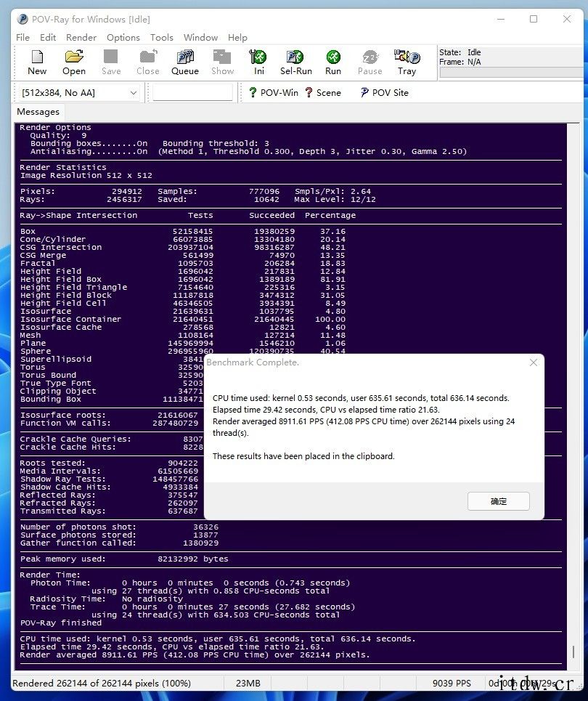Viewport: 588px width, 701px height.
Task: Click the 'Render Statistics' heading
Action: click(63, 167)
